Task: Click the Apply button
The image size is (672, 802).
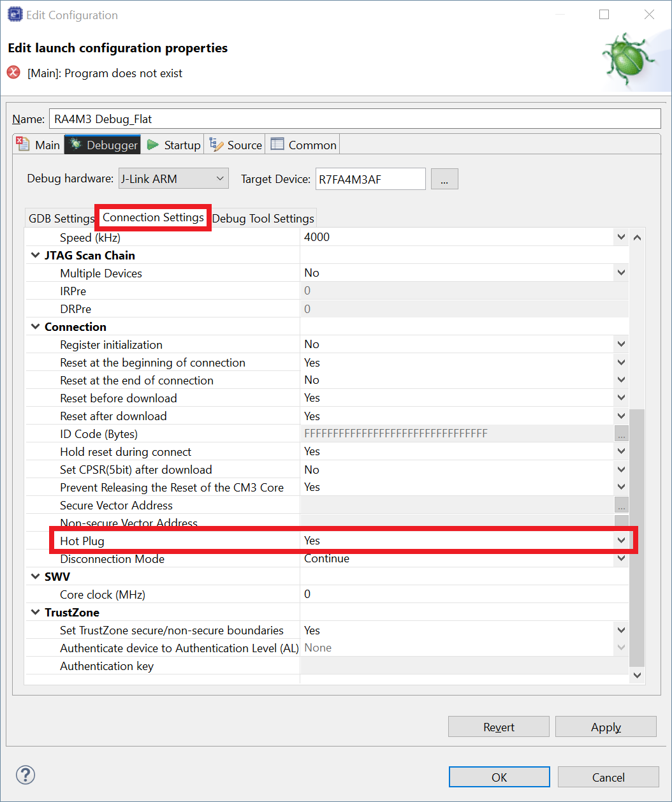Action: (x=605, y=727)
